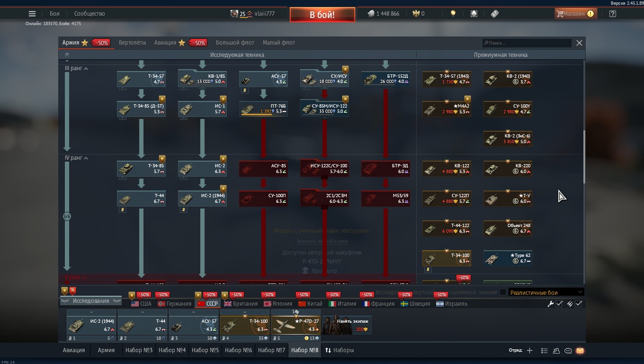Select preset Набор №8
This screenshot has width=644, height=364.
(x=304, y=350)
